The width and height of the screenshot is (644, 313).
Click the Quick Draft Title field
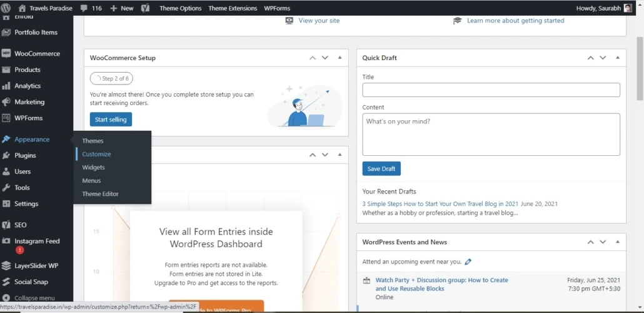point(491,90)
